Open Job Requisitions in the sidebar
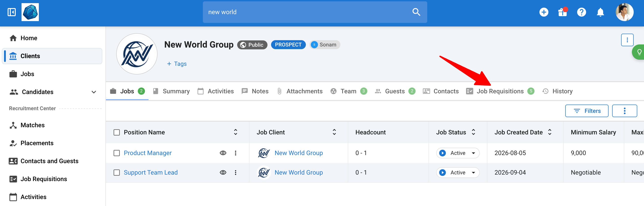This screenshot has height=206, width=644. [x=52, y=179]
